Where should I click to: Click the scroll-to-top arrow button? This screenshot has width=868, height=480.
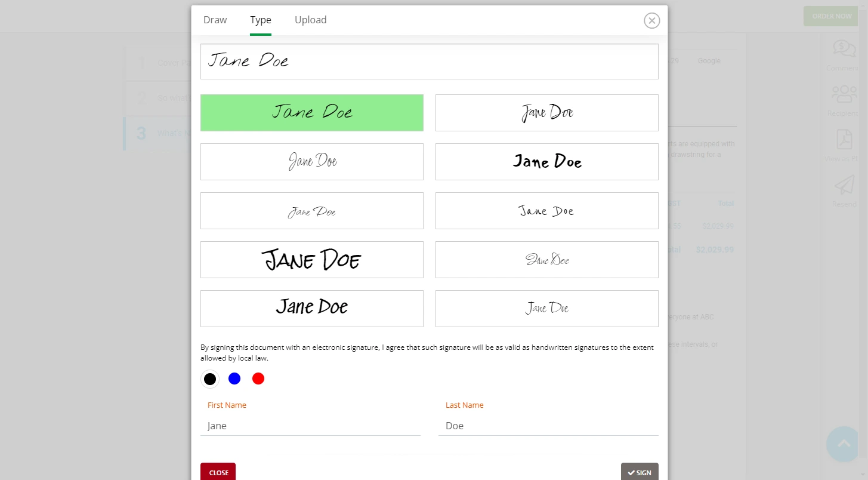tap(842, 444)
